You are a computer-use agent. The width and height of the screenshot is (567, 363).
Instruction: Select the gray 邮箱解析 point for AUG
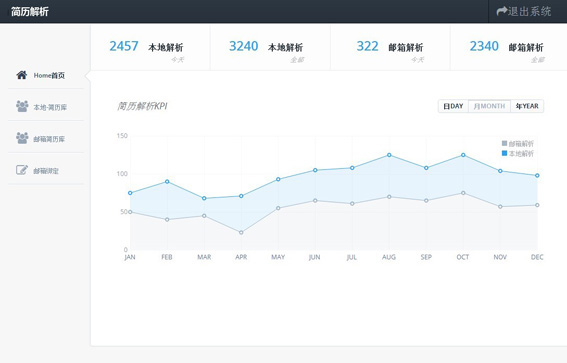[x=389, y=197]
